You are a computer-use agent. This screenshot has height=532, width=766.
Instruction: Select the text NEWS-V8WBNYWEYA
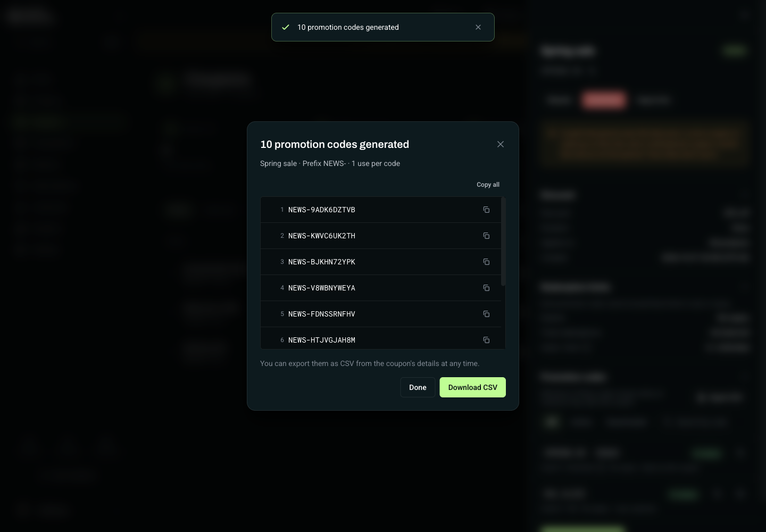322,288
